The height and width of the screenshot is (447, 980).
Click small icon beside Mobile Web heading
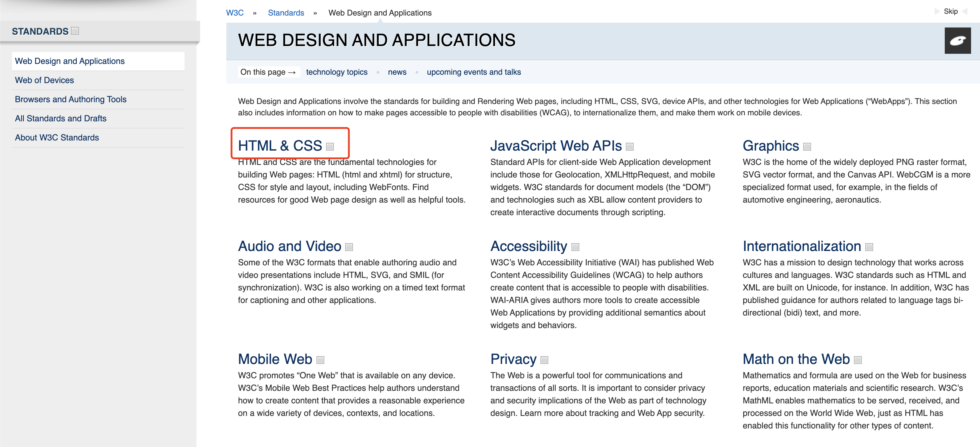(320, 360)
